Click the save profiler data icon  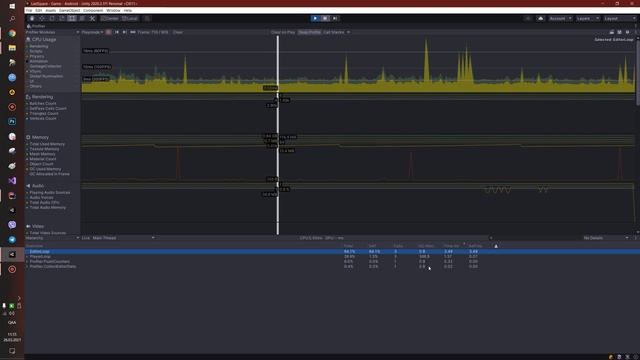pos(619,32)
